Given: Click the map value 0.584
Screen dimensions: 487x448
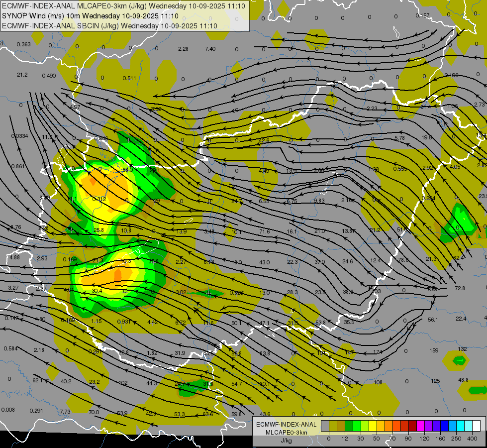Looking at the screenshot, I should pyautogui.click(x=10, y=349).
